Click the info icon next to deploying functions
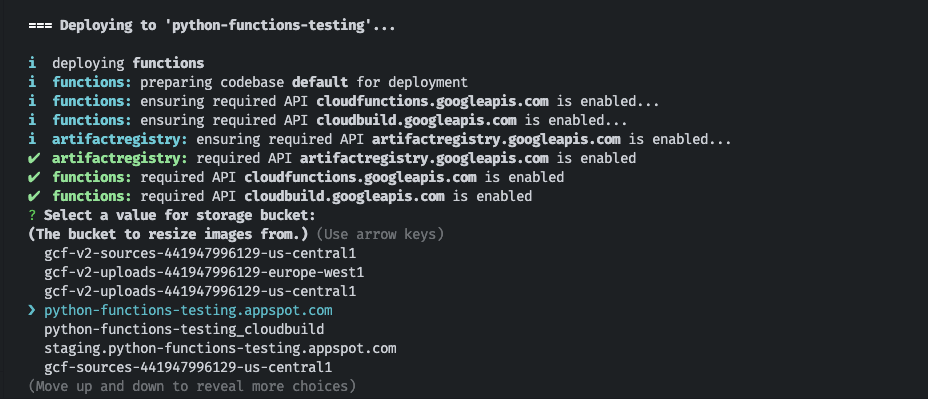Viewport: 928px width, 399px height. 32,63
